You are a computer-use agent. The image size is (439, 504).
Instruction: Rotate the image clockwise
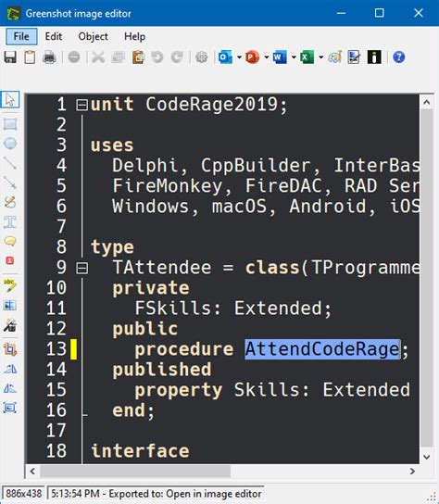tap(10, 369)
